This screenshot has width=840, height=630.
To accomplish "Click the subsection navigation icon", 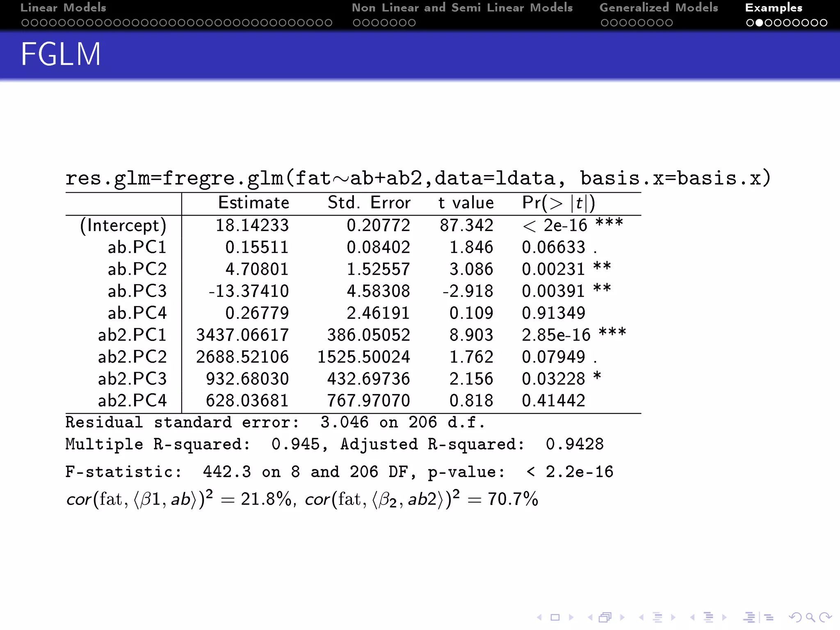I will [657, 617].
